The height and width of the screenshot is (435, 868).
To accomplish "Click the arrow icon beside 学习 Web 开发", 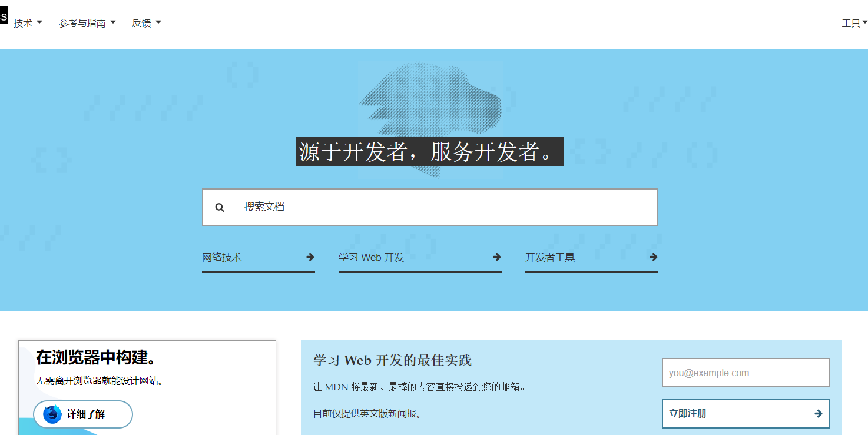I will (x=497, y=257).
